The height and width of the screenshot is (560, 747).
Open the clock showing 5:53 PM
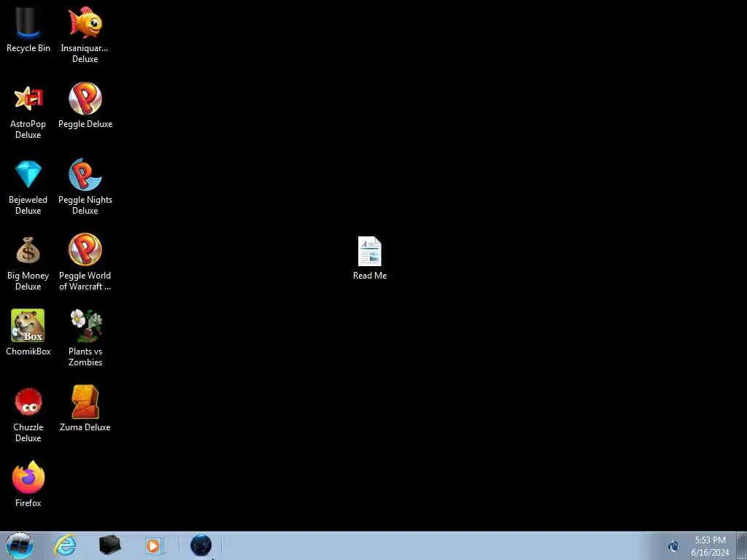710,546
